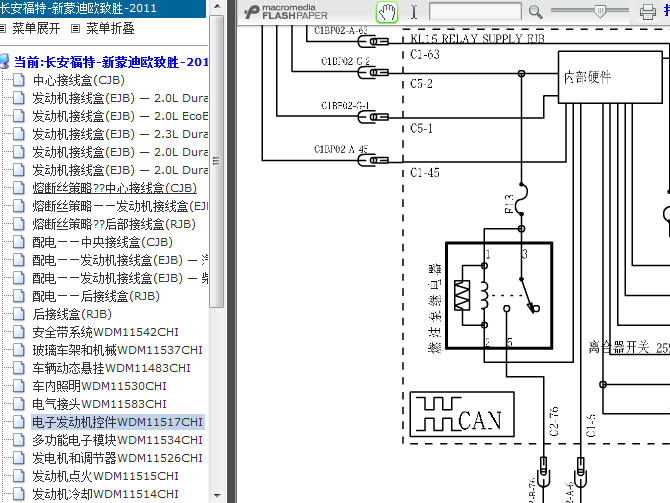Select the hand pan tool
Image resolution: width=670 pixels, height=503 pixels.
(x=387, y=12)
